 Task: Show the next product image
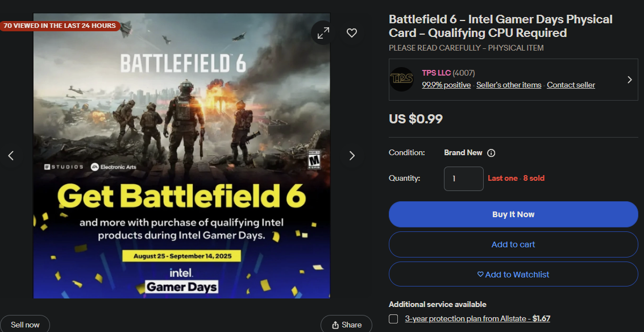coord(352,156)
